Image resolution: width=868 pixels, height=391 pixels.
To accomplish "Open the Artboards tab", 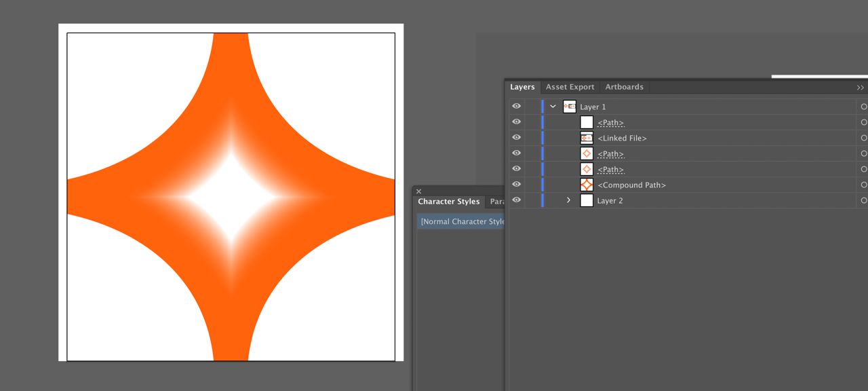I will (624, 87).
